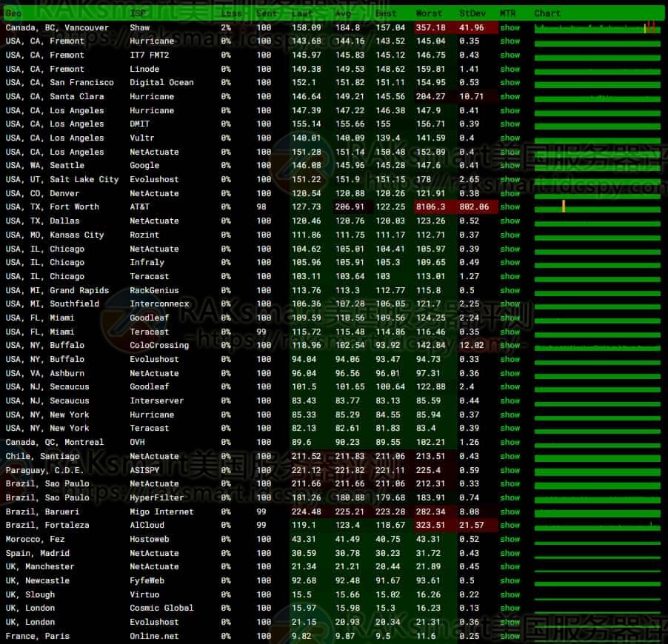The height and width of the screenshot is (644, 668).
Task: Show MTR for OVH Montreal row
Action: tap(510, 443)
